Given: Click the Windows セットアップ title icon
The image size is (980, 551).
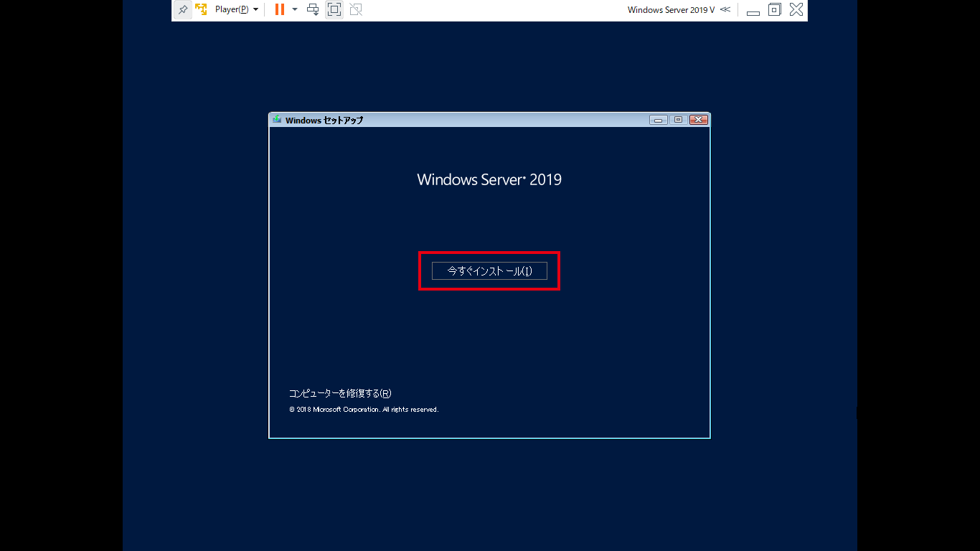Looking at the screenshot, I should coord(277,120).
